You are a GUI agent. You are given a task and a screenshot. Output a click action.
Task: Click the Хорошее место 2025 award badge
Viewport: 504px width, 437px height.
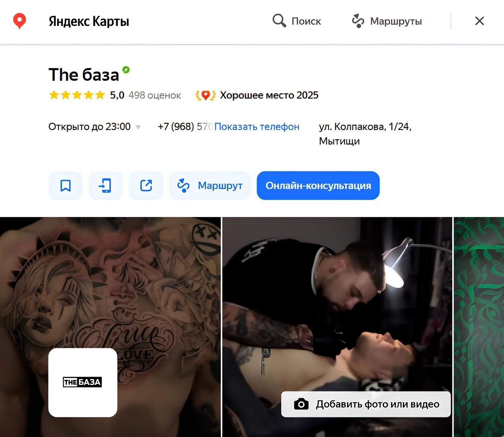[x=205, y=96]
